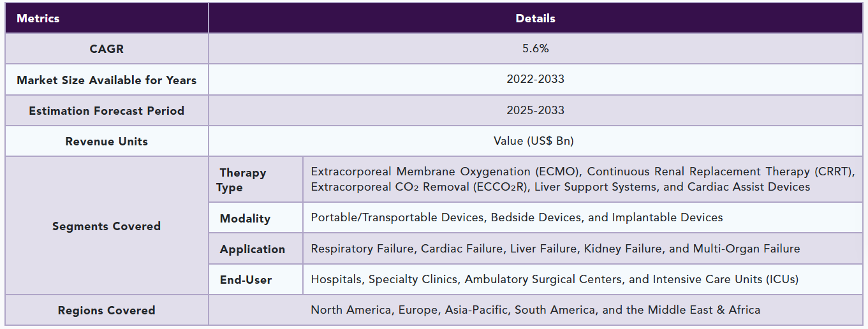Select Estimation Forecast Period label
Image resolution: width=868 pixels, height=329 pixels.
coord(107,111)
